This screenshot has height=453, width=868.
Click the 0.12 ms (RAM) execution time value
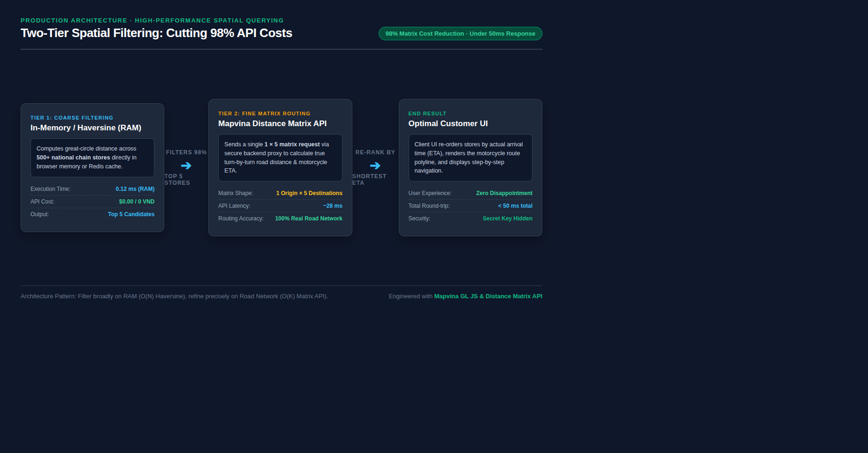(x=135, y=189)
